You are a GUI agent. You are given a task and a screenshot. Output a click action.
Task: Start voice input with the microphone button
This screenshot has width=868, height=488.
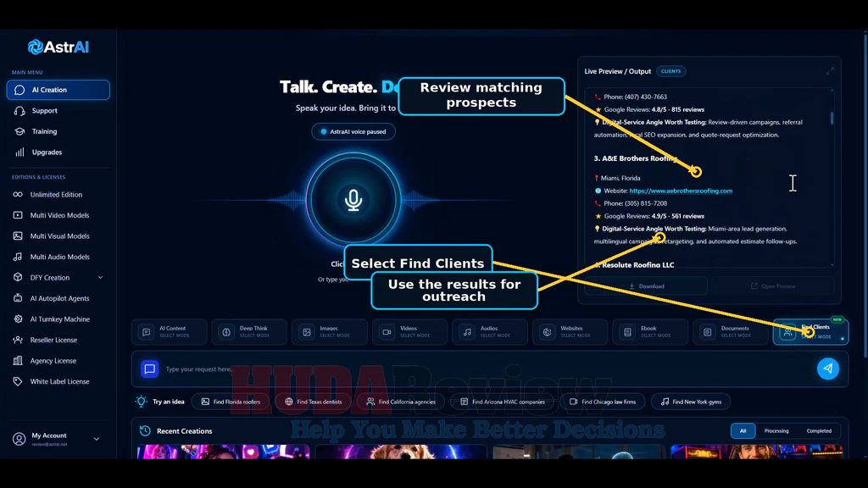[353, 200]
